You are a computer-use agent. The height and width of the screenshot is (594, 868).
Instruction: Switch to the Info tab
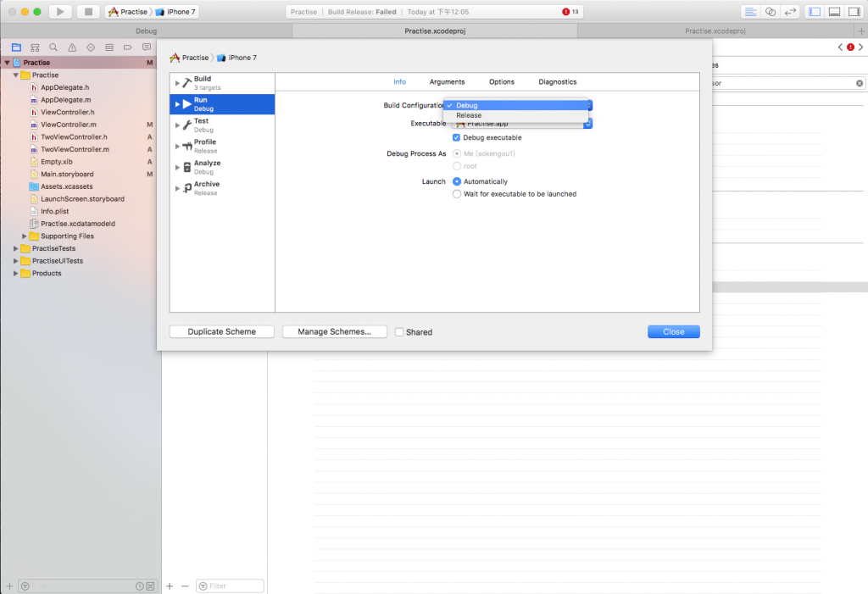(400, 82)
